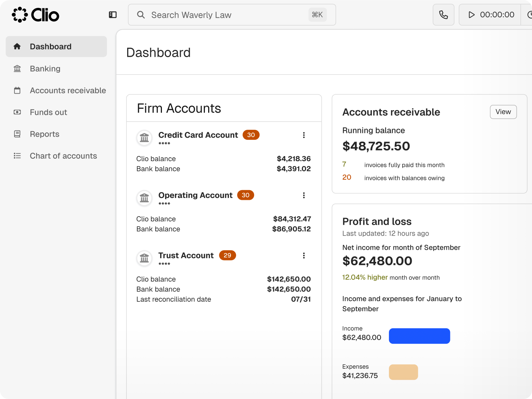Click the Dashboard home icon

click(x=17, y=46)
